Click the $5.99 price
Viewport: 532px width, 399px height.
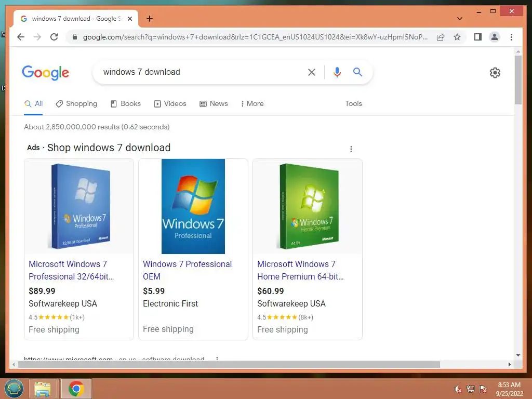[x=154, y=291]
